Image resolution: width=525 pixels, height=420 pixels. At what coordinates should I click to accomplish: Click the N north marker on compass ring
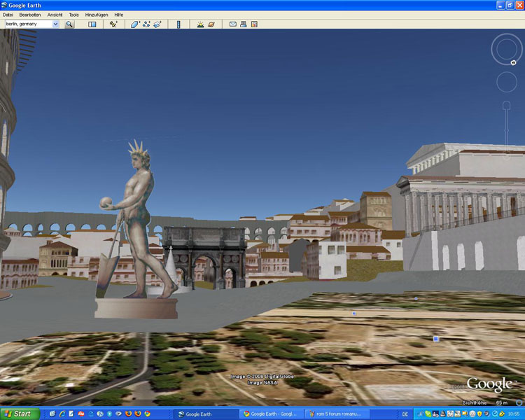513,62
